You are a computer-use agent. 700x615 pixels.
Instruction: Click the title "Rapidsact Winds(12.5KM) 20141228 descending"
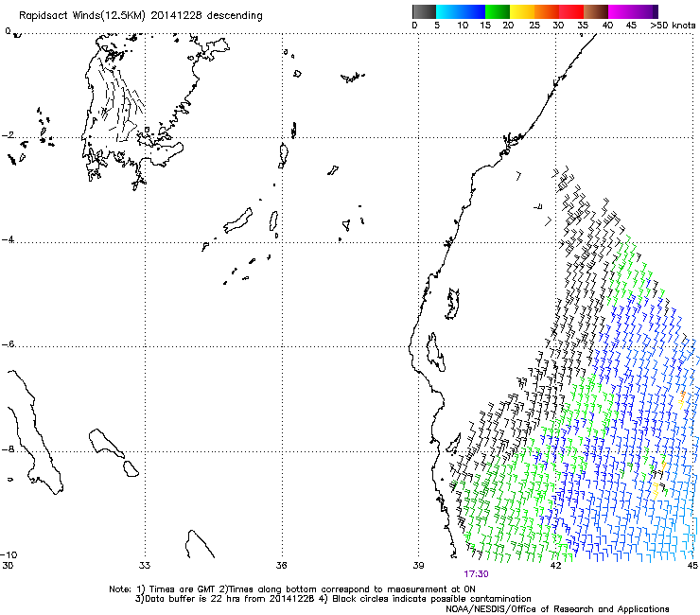coord(141,16)
